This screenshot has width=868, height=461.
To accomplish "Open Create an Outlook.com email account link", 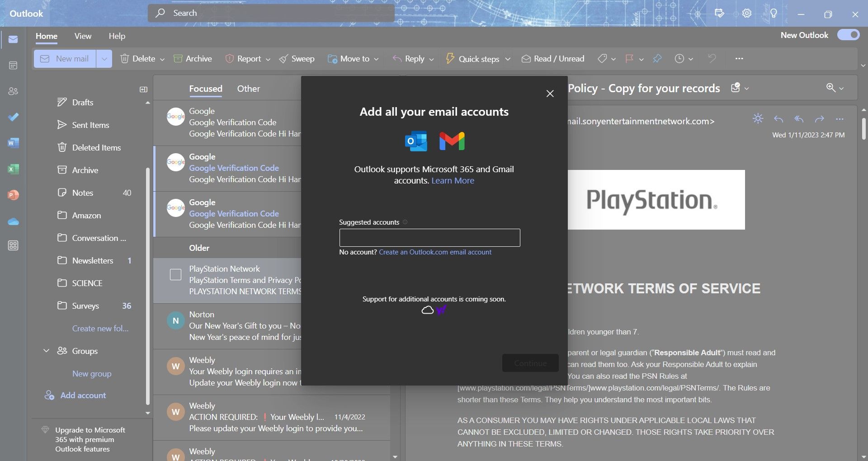I will click(x=435, y=252).
